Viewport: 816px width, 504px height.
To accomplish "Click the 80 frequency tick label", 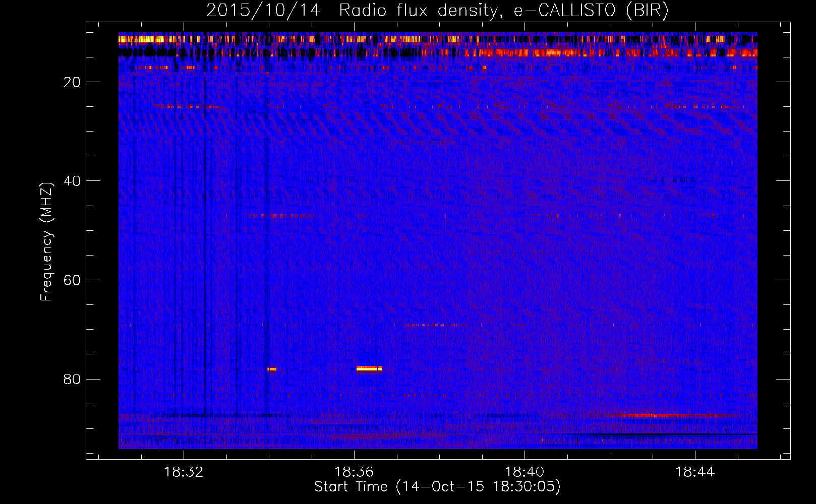I will [x=72, y=379].
